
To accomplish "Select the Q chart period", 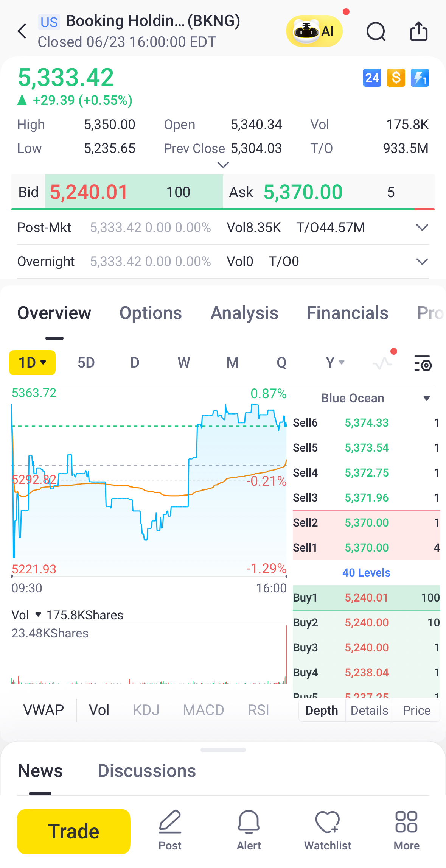I will (x=281, y=363).
